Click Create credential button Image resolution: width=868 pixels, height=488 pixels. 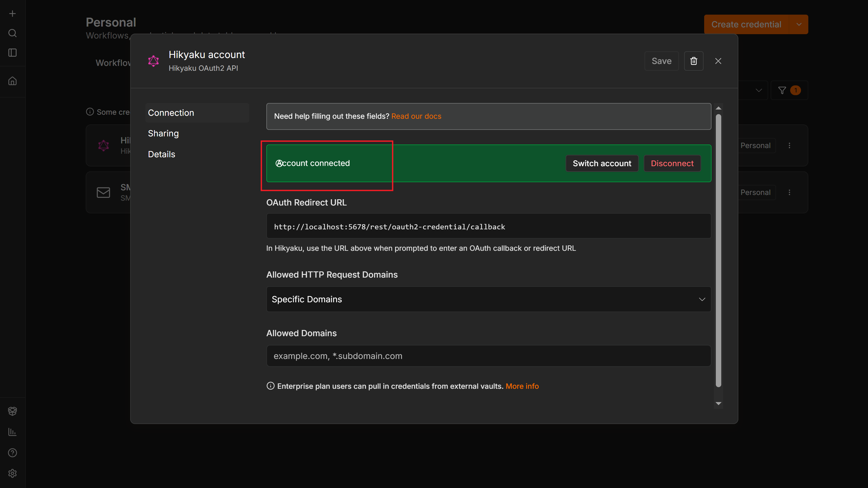coord(746,24)
